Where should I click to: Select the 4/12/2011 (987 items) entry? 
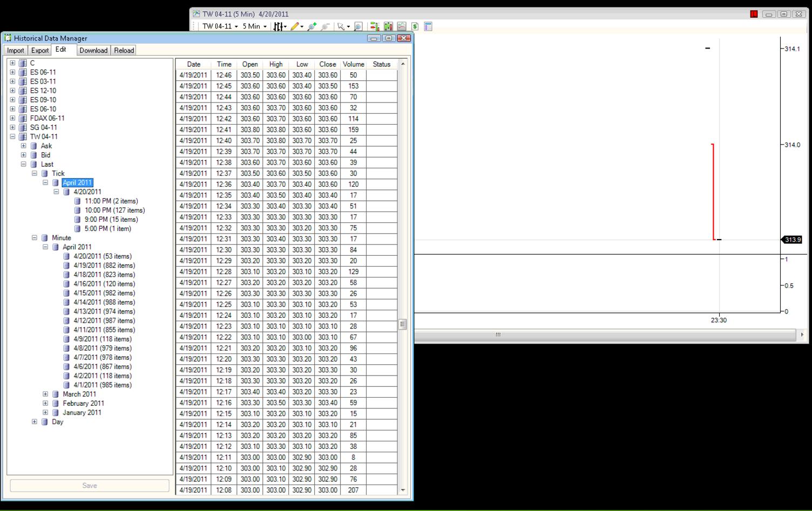pyautogui.click(x=104, y=321)
